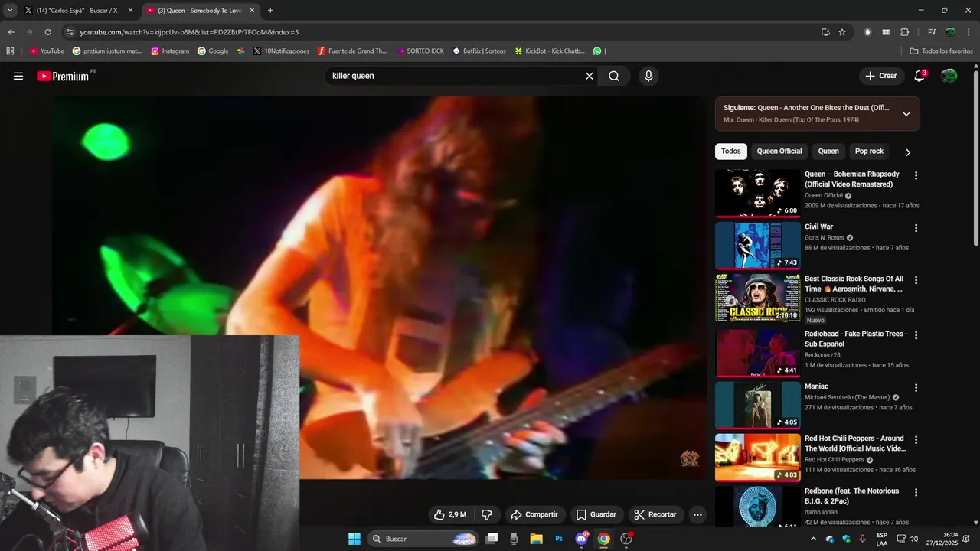Open Chrome three-dot menu
This screenshot has width=980, height=551.
tap(969, 32)
